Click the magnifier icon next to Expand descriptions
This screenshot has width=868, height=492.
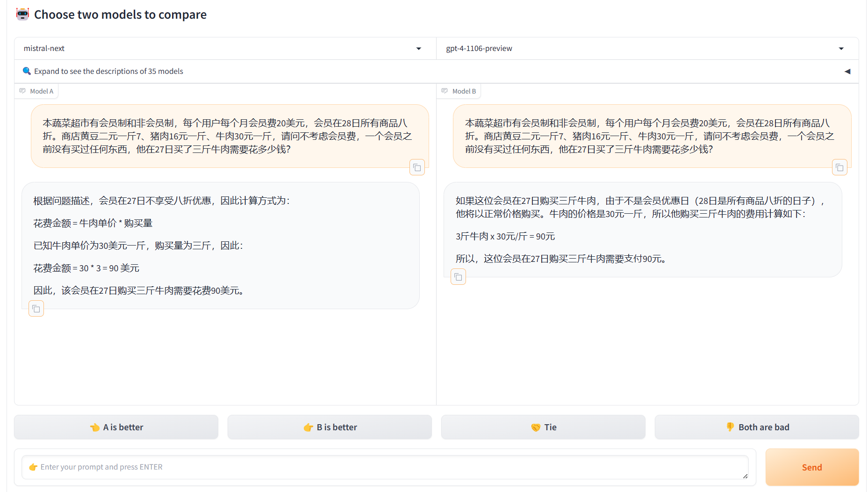pos(27,71)
